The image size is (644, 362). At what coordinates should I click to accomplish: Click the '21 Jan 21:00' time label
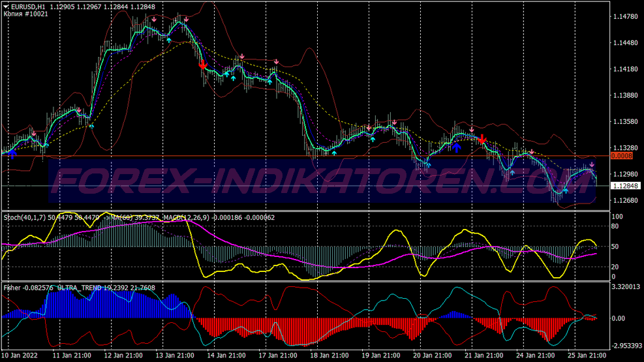point(483,355)
